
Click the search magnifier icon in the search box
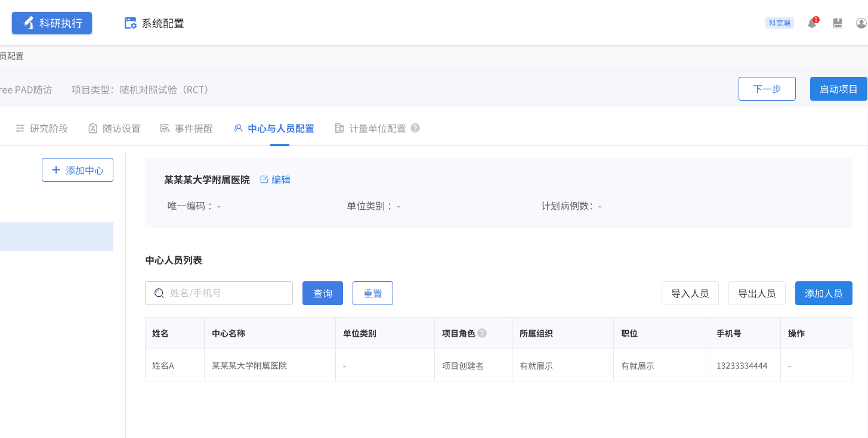click(x=159, y=293)
